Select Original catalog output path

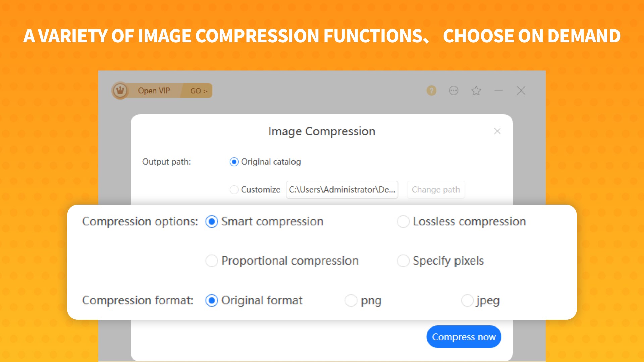tap(234, 162)
